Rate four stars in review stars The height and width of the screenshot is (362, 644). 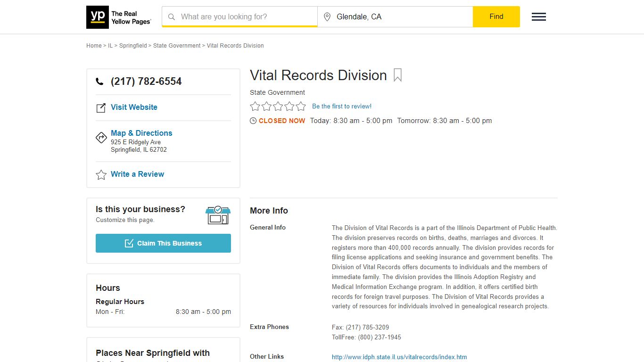click(289, 106)
